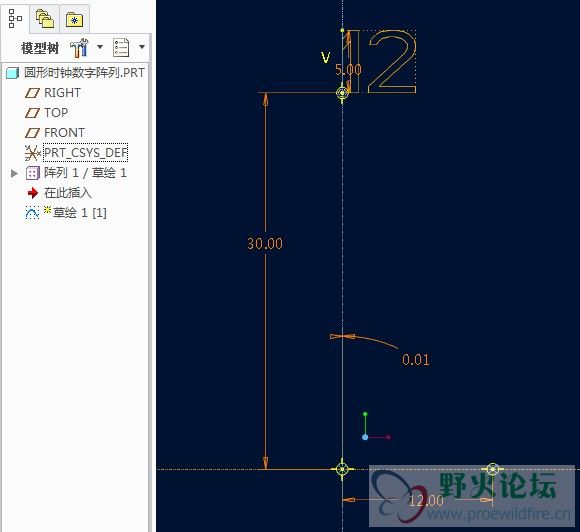Click the sketch icon beside 草绘 1 [1]
Viewport: 580px width, 532px height.
(x=32, y=213)
